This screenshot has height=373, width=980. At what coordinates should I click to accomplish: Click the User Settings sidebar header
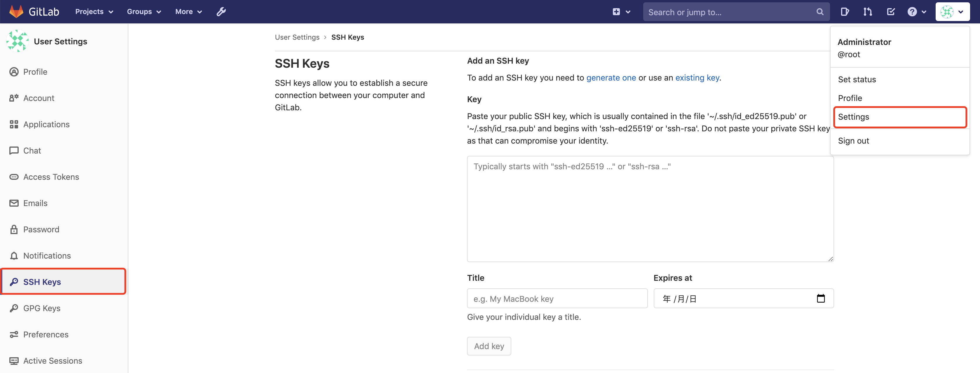(x=60, y=41)
